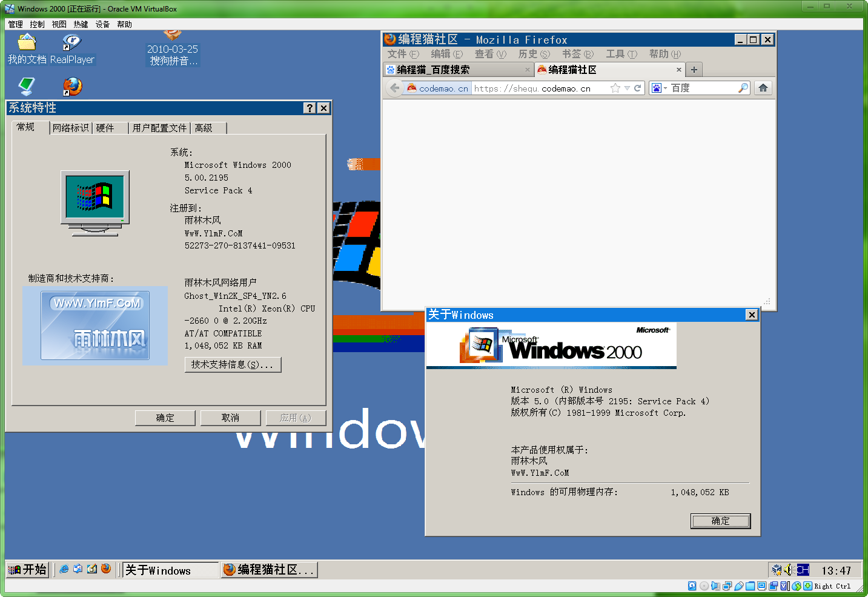The width and height of the screenshot is (868, 597).
Task: Open the 工具 menu in Firefox
Action: point(621,54)
